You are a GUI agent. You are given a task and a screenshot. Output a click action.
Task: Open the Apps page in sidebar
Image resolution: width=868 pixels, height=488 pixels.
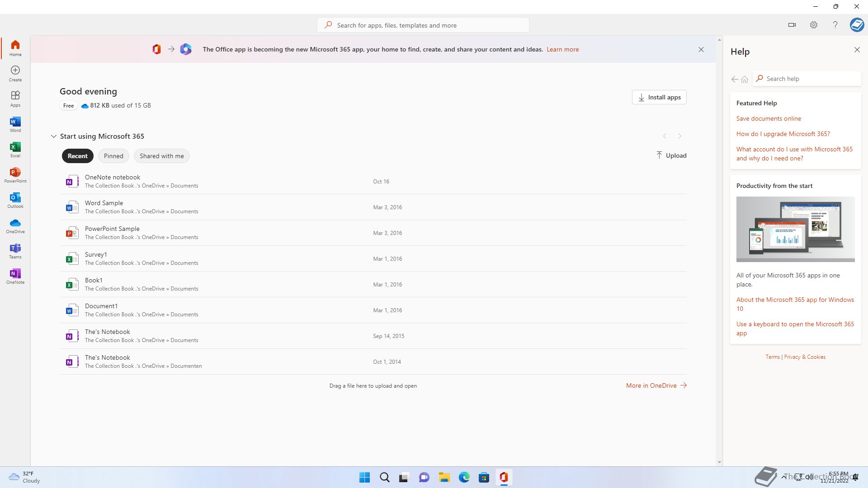click(15, 99)
